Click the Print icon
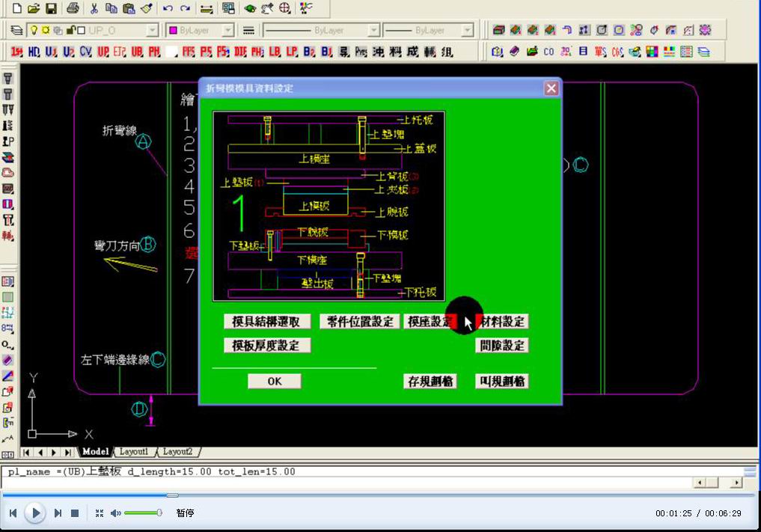This screenshot has height=532, width=761. (73, 8)
